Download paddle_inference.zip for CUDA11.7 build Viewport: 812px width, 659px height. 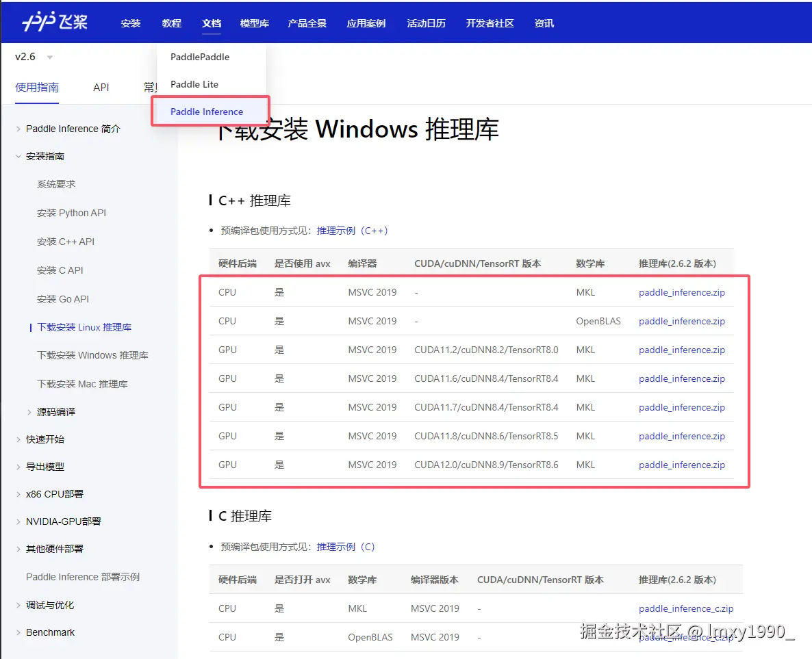(x=681, y=407)
